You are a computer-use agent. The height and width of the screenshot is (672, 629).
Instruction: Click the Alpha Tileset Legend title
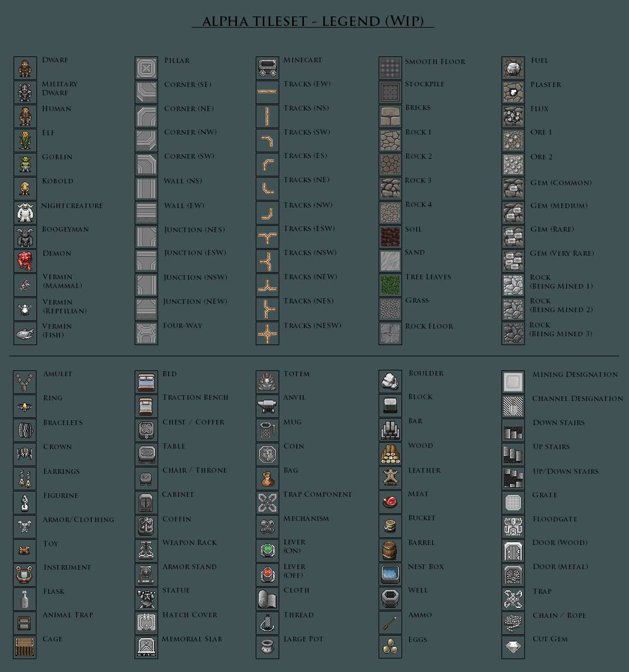point(313,22)
